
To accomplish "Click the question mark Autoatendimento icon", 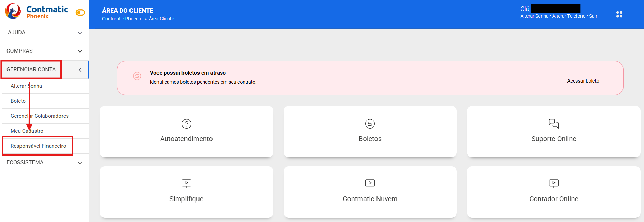I will pyautogui.click(x=187, y=124).
